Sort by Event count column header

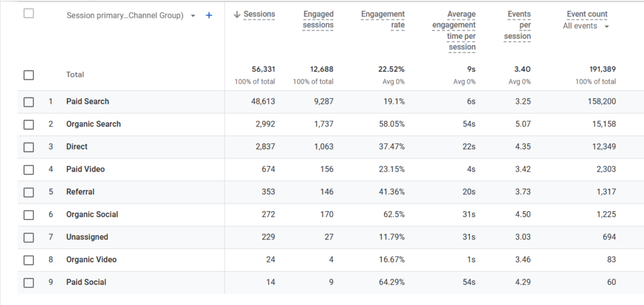click(x=587, y=14)
